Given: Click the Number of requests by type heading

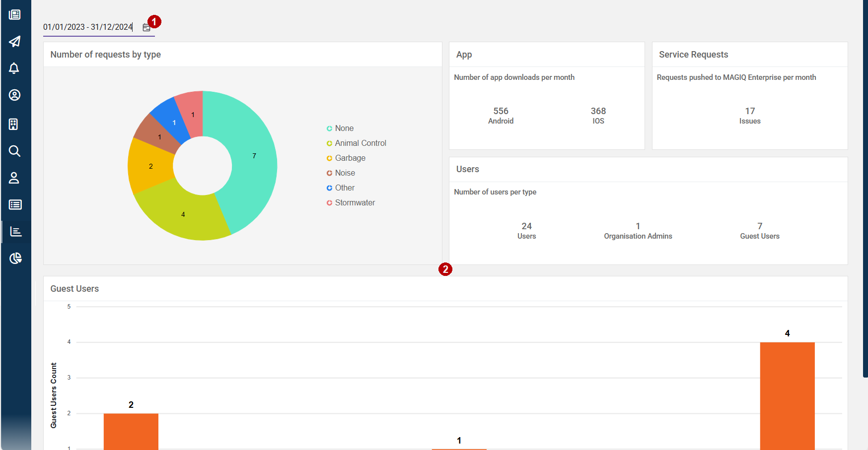Looking at the screenshot, I should (x=106, y=55).
